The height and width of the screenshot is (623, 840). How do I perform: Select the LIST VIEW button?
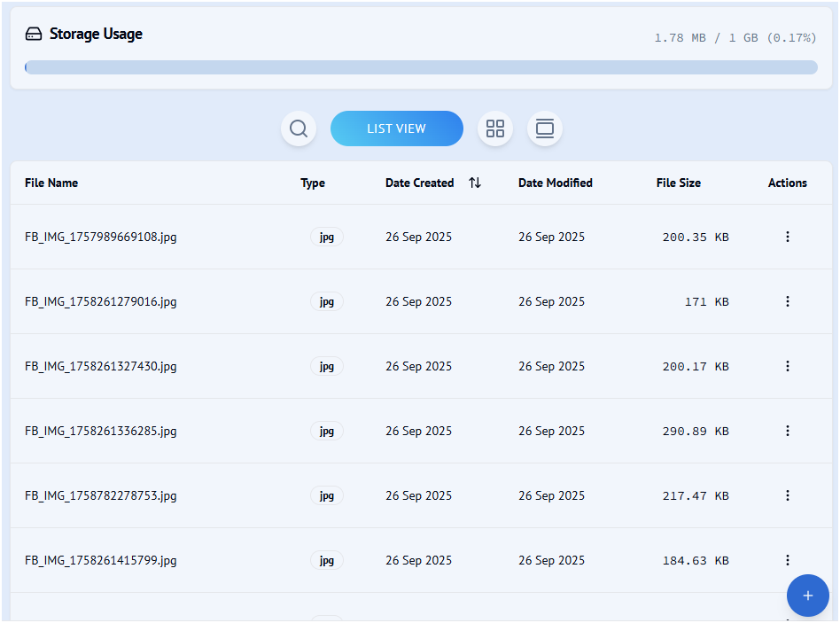coord(396,128)
